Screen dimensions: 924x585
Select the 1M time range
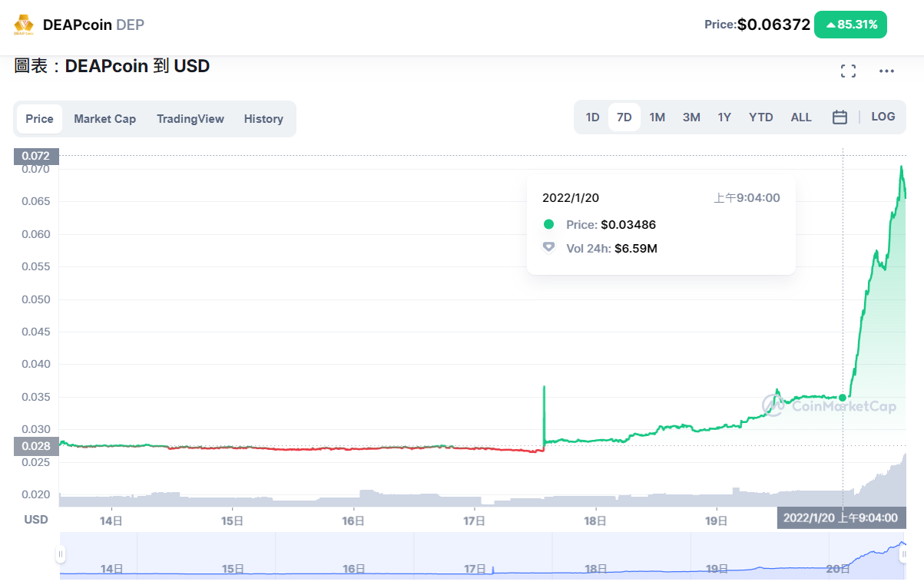coord(657,117)
